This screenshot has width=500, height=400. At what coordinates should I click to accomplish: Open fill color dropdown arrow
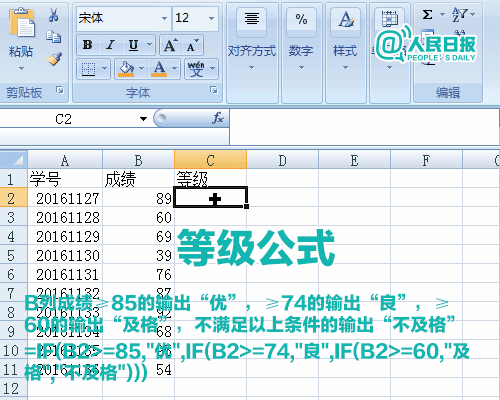click(141, 69)
